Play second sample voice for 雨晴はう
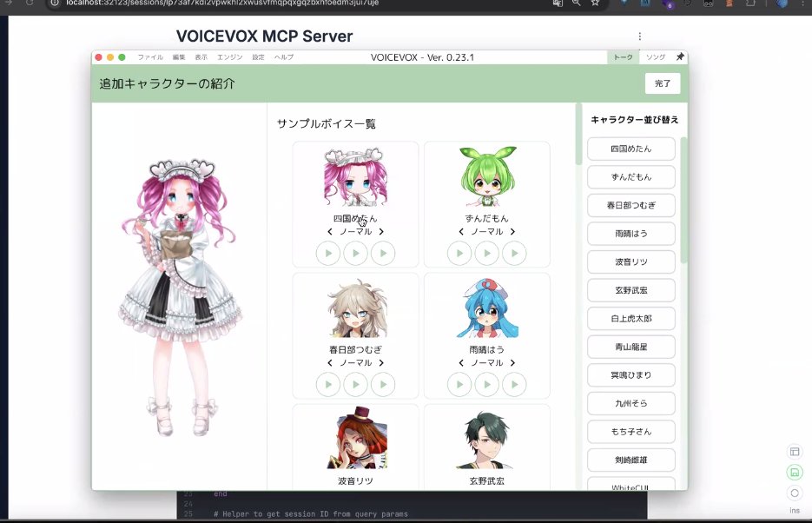The image size is (812, 523). coord(487,385)
